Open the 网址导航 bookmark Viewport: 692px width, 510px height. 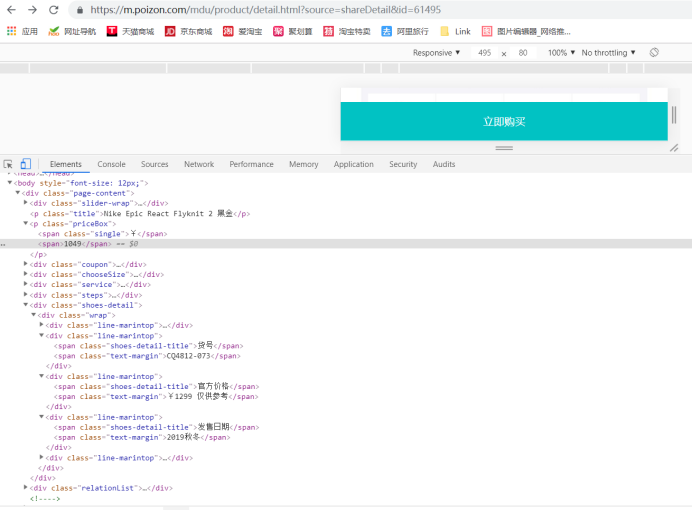pyautogui.click(x=72, y=31)
